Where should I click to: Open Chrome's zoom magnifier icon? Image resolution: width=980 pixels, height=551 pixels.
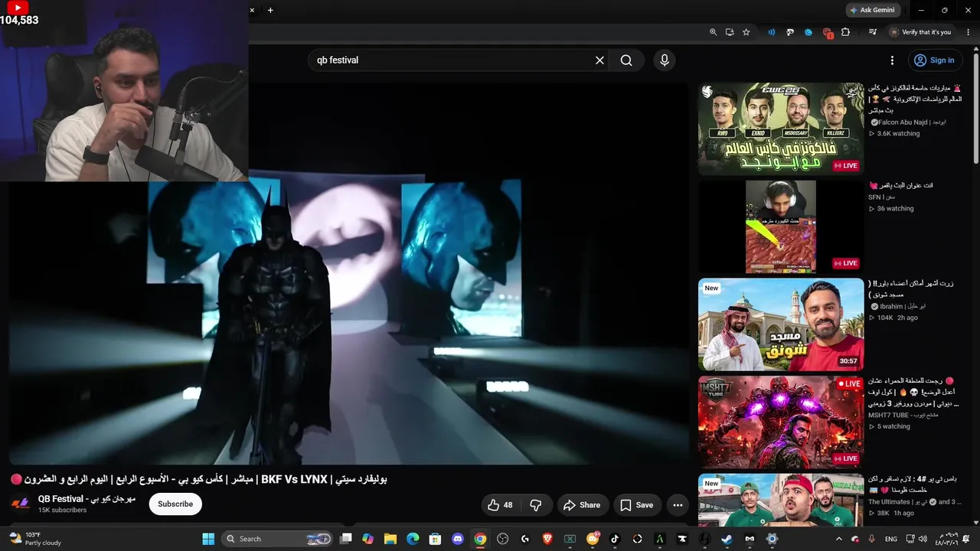tap(713, 32)
